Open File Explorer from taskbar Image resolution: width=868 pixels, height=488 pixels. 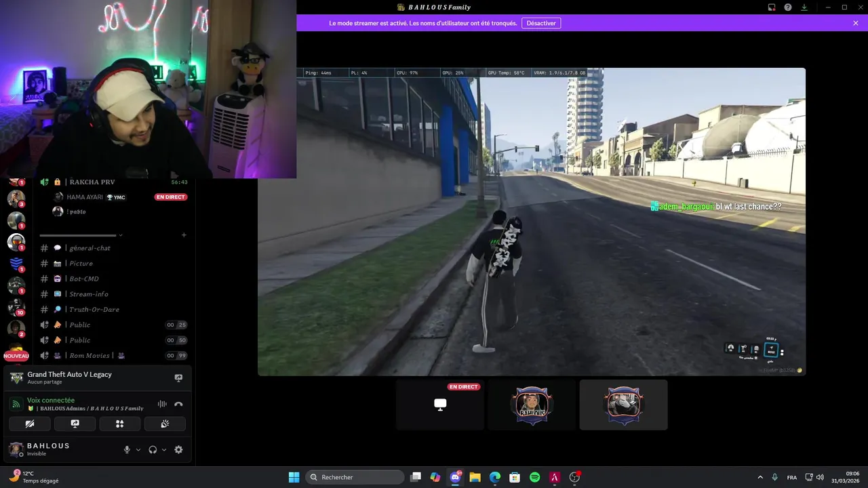pos(475,477)
